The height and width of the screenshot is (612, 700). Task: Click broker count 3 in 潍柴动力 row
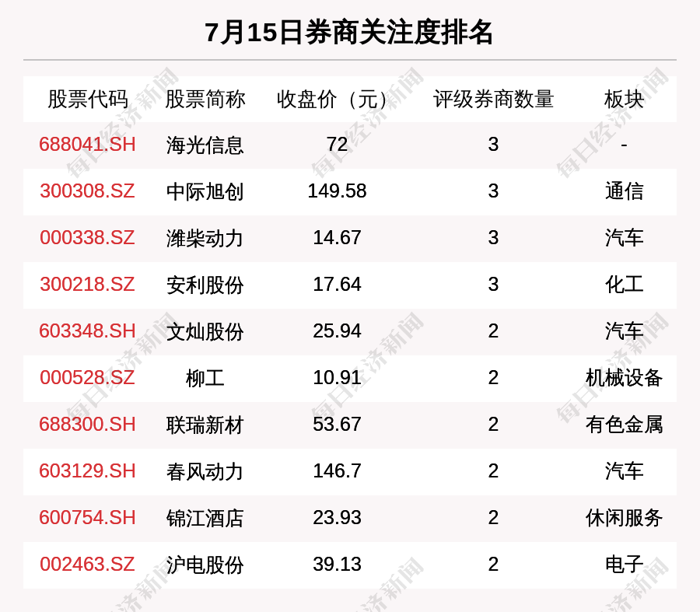(493, 237)
